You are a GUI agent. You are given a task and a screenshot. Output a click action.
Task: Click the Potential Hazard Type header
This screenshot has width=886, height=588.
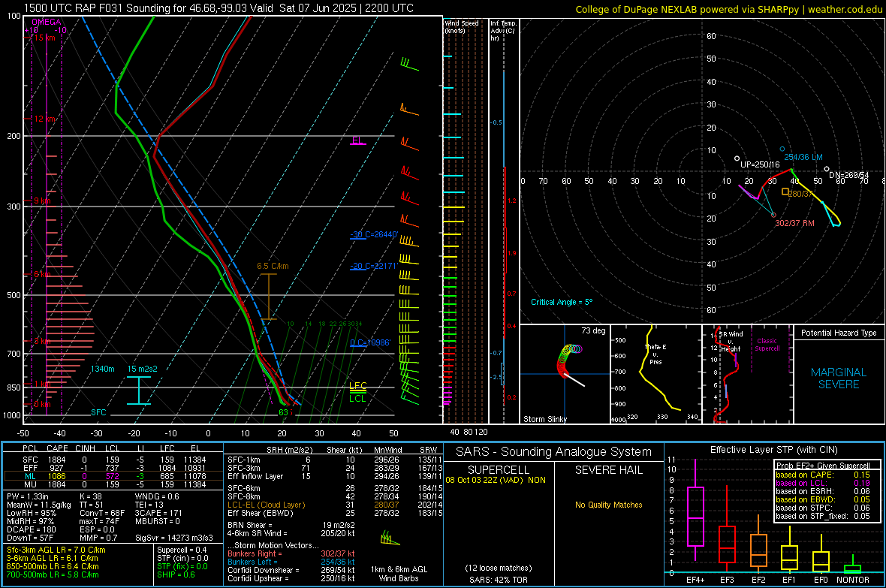point(839,333)
